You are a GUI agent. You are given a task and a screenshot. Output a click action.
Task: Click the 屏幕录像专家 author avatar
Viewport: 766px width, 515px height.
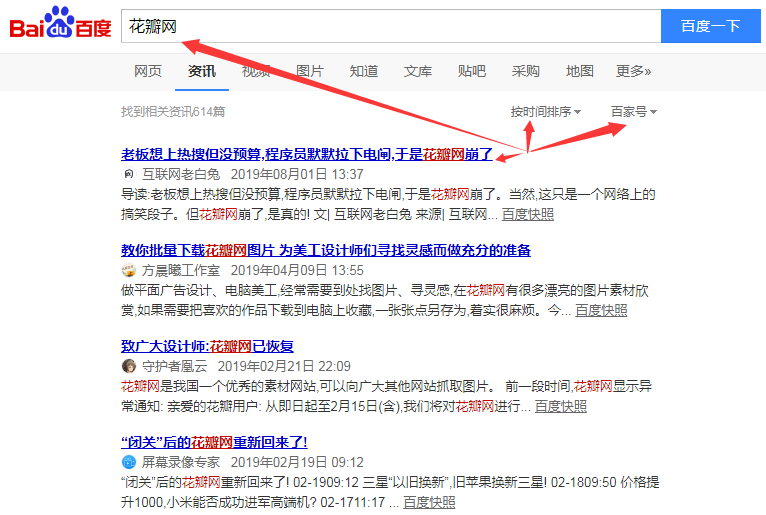(128, 462)
